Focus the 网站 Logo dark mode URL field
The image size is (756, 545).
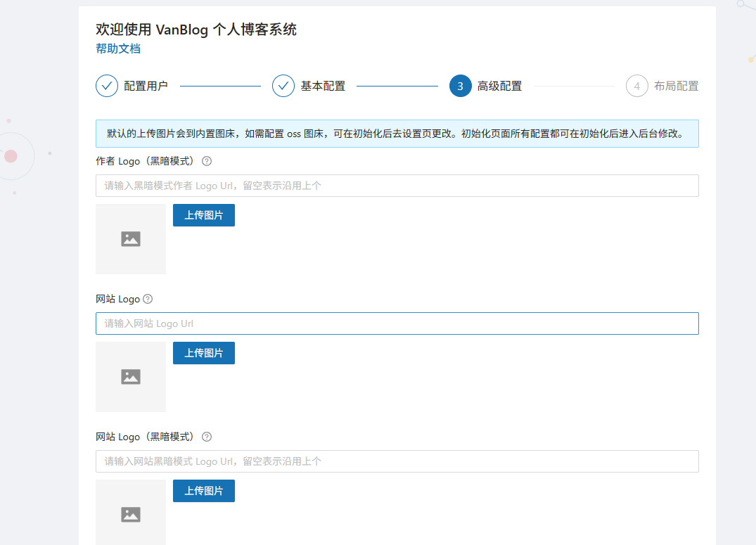(397, 461)
